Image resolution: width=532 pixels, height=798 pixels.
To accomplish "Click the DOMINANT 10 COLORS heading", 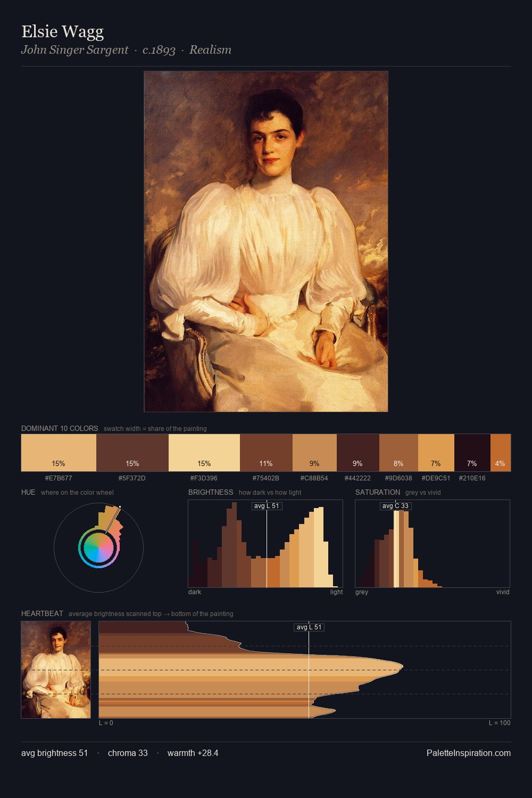I will click(60, 428).
